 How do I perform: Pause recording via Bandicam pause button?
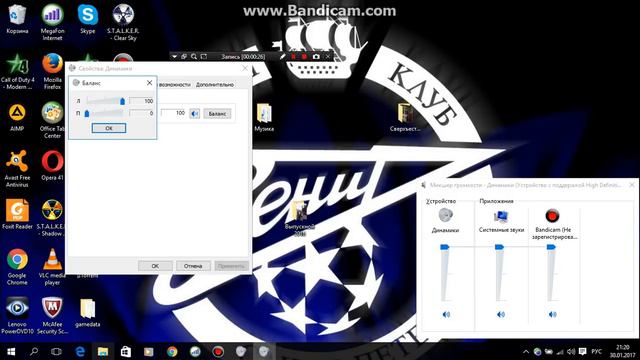pos(293,57)
